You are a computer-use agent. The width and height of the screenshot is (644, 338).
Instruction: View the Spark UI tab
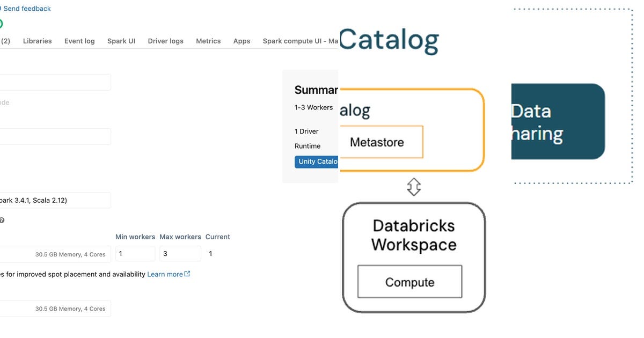click(121, 41)
